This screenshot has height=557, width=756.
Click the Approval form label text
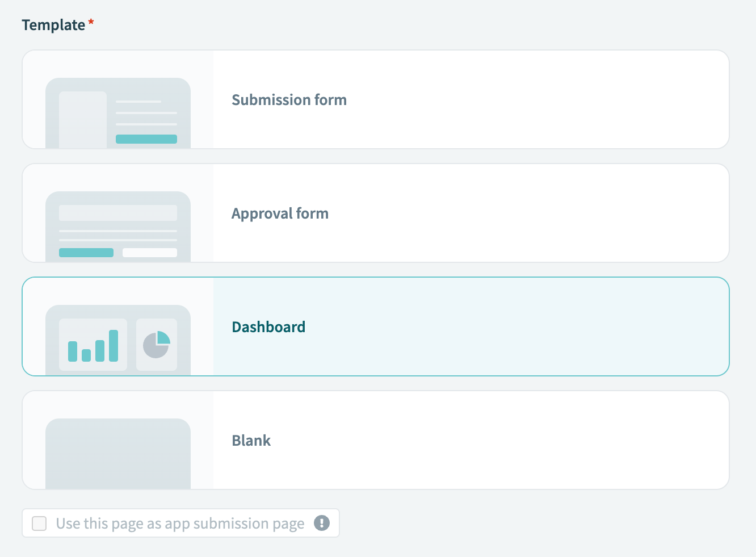[x=280, y=213]
